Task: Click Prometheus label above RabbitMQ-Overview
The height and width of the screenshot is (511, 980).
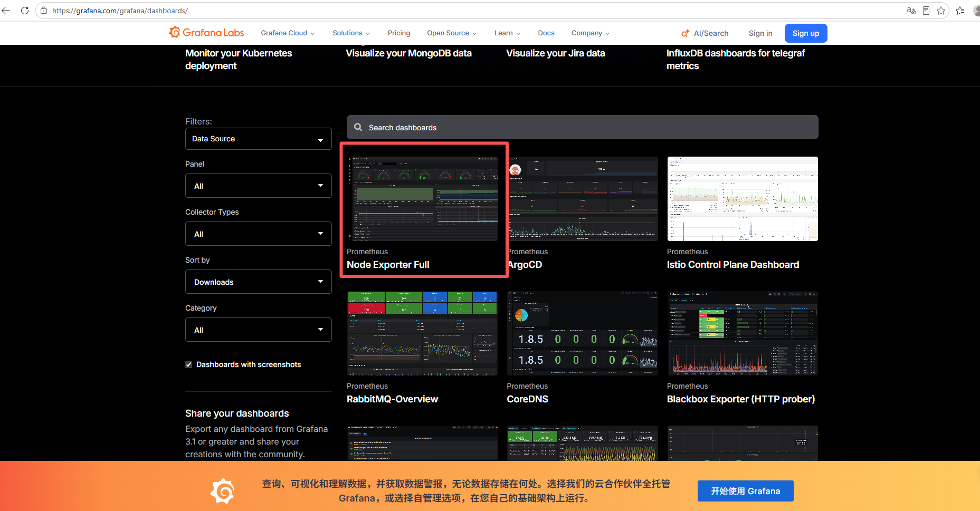Action: (367, 386)
